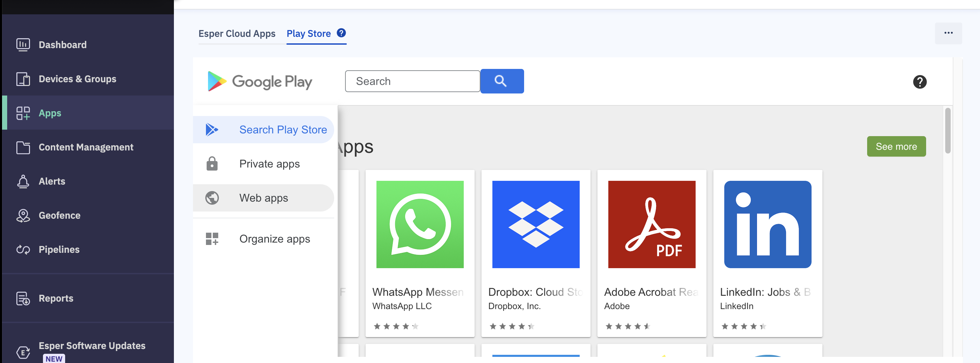Screen dimensions: 980x363
Task: Click the Adobe developer name text
Action: (617, 306)
